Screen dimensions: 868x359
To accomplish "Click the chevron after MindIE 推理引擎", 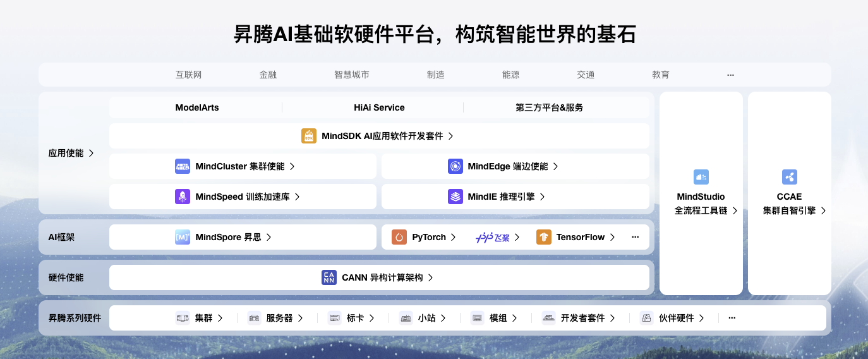I will coord(543,197).
